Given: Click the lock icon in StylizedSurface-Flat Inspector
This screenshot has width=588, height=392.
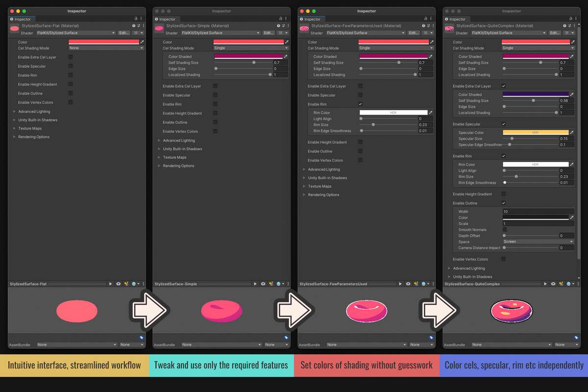Looking at the screenshot, I should pyautogui.click(x=136, y=19).
